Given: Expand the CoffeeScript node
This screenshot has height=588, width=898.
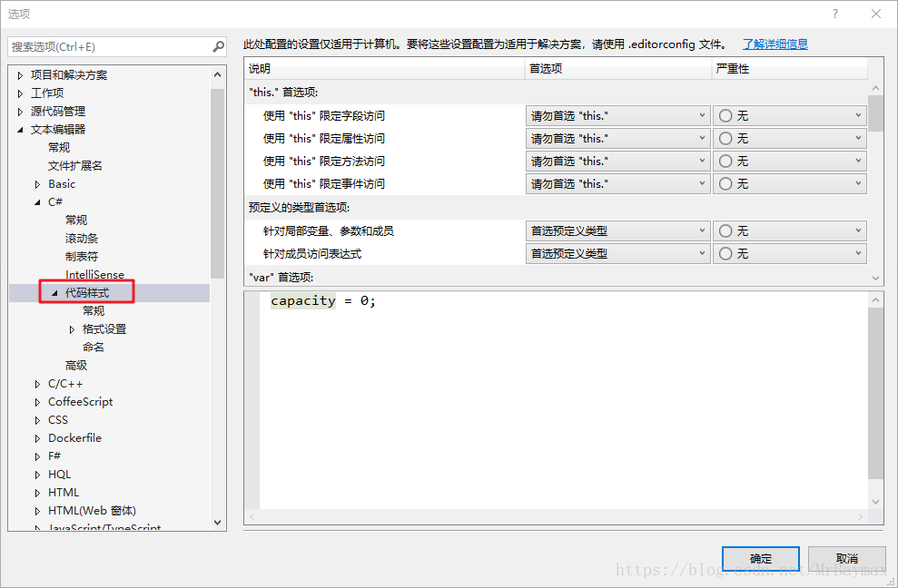Looking at the screenshot, I should point(38,403).
